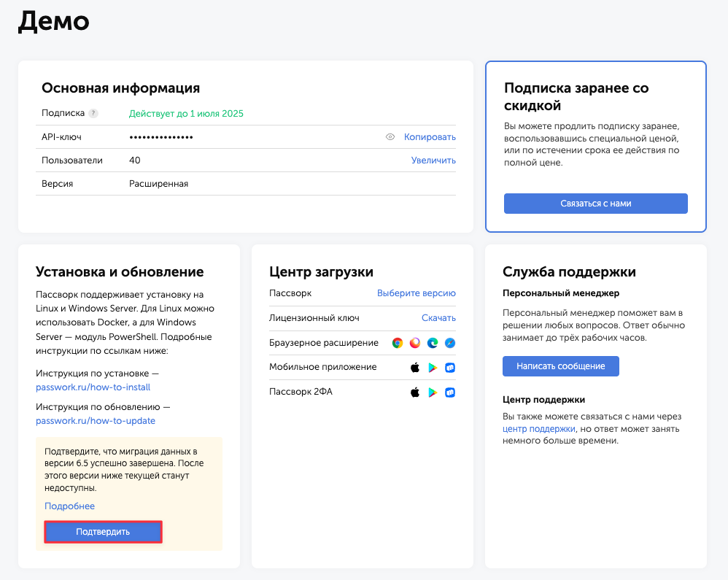Get the Firefox browser extension

(414, 343)
